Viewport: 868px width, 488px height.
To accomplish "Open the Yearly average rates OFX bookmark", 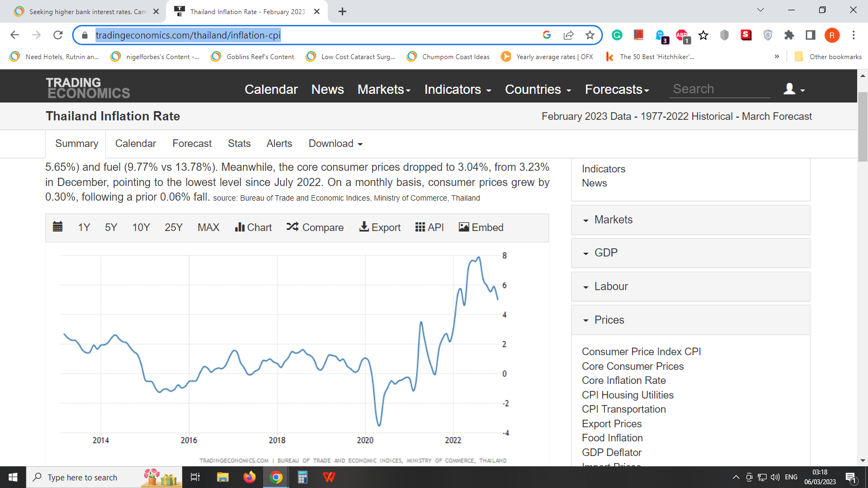I will click(547, 56).
